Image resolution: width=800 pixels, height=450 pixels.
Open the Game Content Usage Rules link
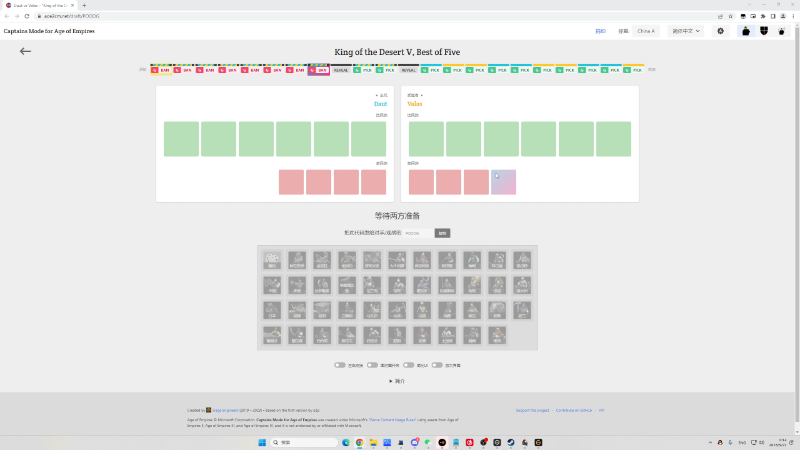coord(392,420)
